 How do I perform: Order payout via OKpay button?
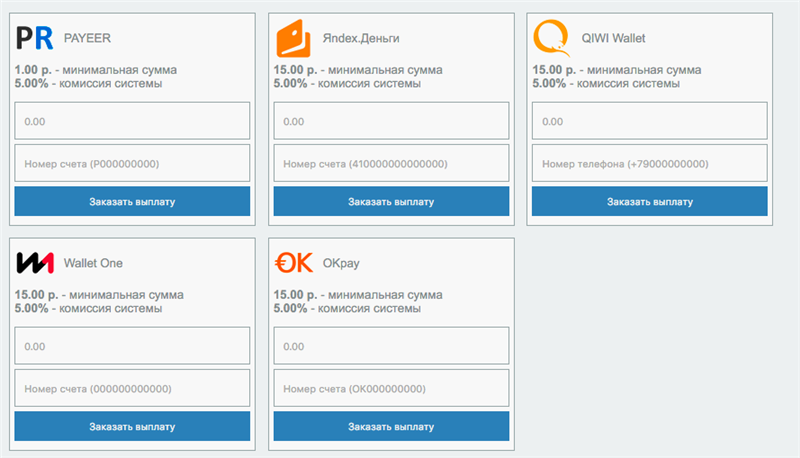pyautogui.click(x=391, y=426)
